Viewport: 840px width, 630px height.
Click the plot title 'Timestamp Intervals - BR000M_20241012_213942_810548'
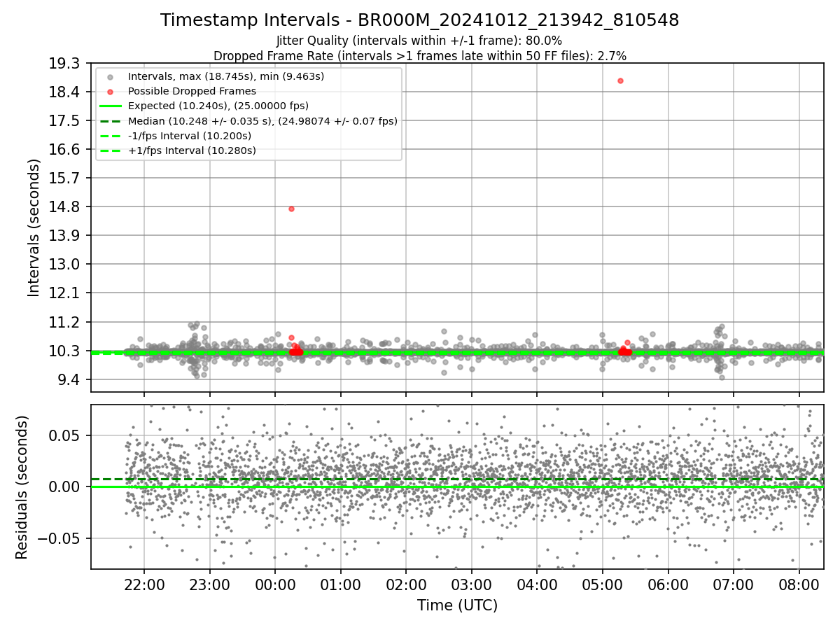coord(419,20)
